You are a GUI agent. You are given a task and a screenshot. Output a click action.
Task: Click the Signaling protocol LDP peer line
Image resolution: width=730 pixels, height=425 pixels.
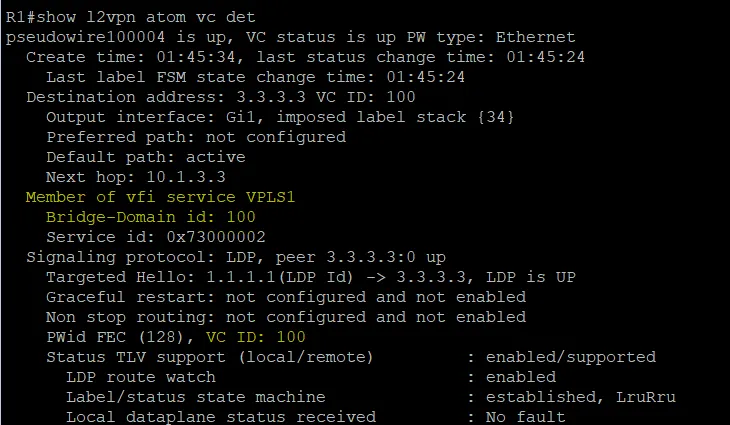236,257
